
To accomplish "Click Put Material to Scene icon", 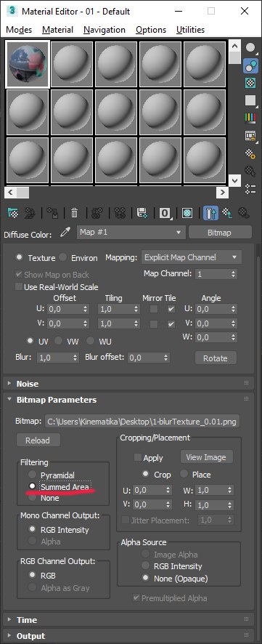I will (30, 213).
